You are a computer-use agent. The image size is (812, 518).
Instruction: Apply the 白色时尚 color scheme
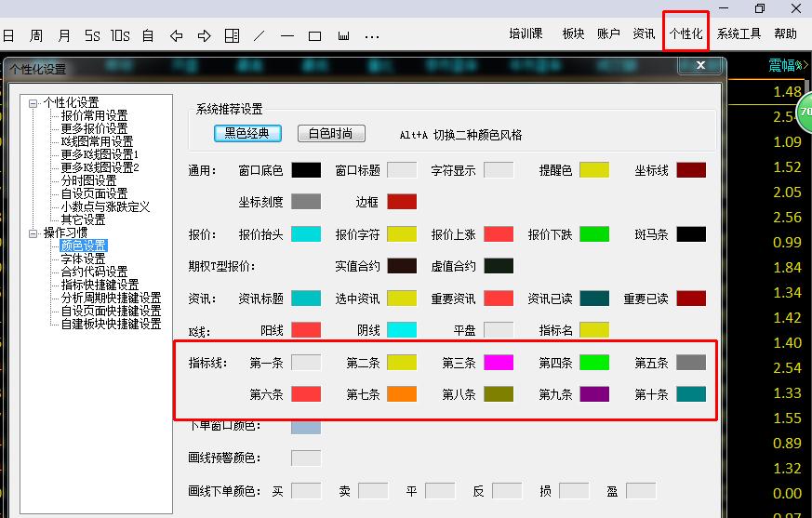(x=331, y=133)
